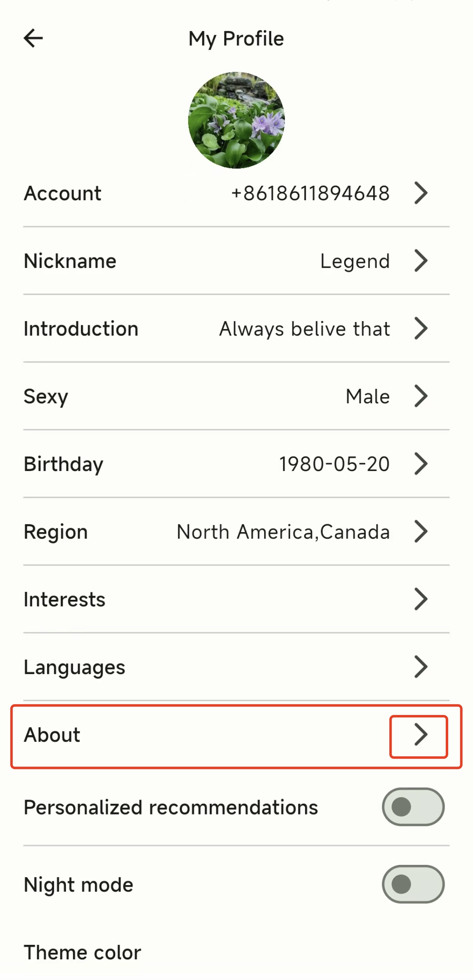Image resolution: width=473 pixels, height=980 pixels.
Task: Open Account row chevron arrow
Action: (421, 193)
